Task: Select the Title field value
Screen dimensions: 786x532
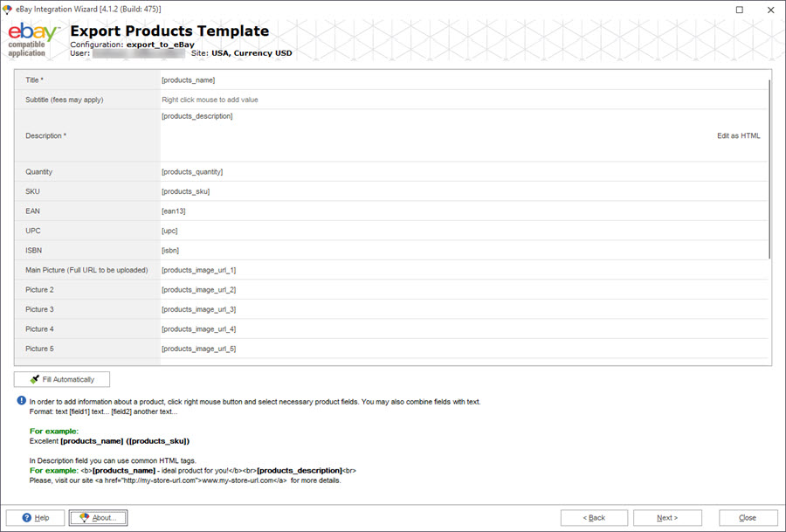Action: (x=464, y=80)
